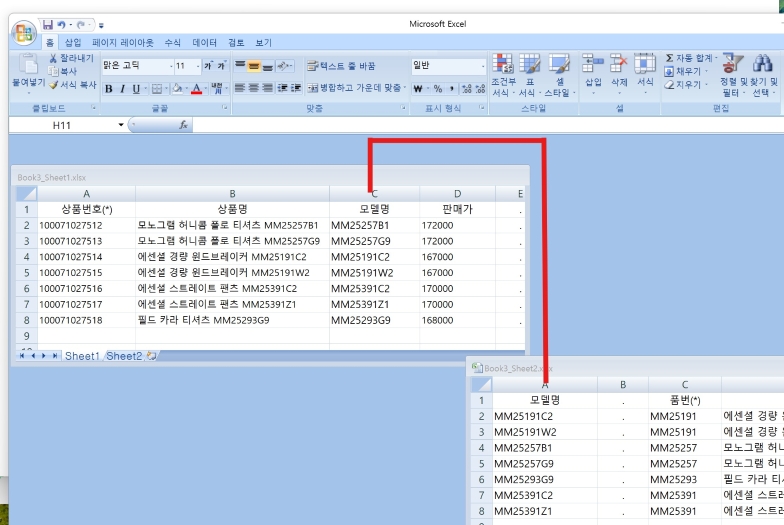Switch to the 삽입 (Insert) ribbon tab
784x525 pixels.
tap(73, 43)
